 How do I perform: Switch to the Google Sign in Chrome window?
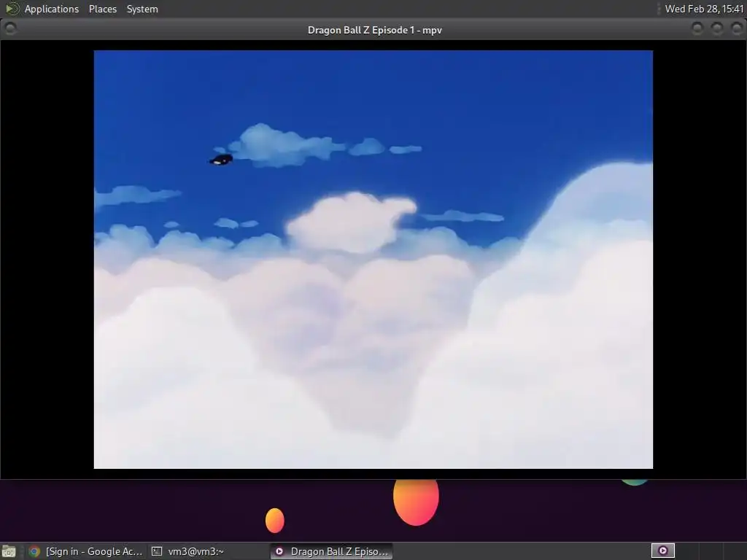point(86,551)
